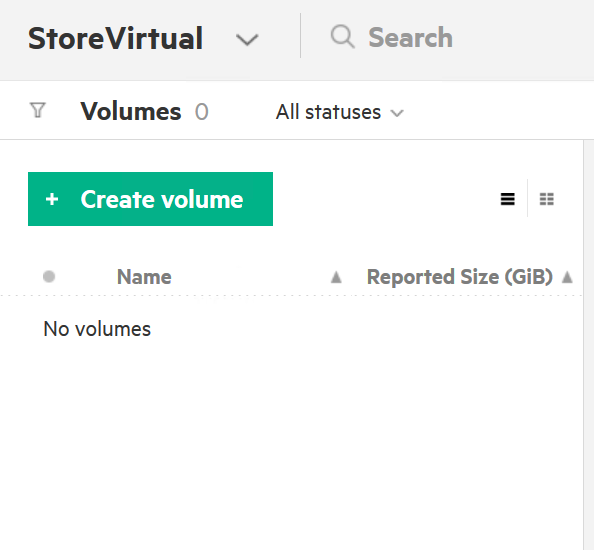The height and width of the screenshot is (550, 594).
Task: Focus the Search input field
Action: click(x=410, y=38)
